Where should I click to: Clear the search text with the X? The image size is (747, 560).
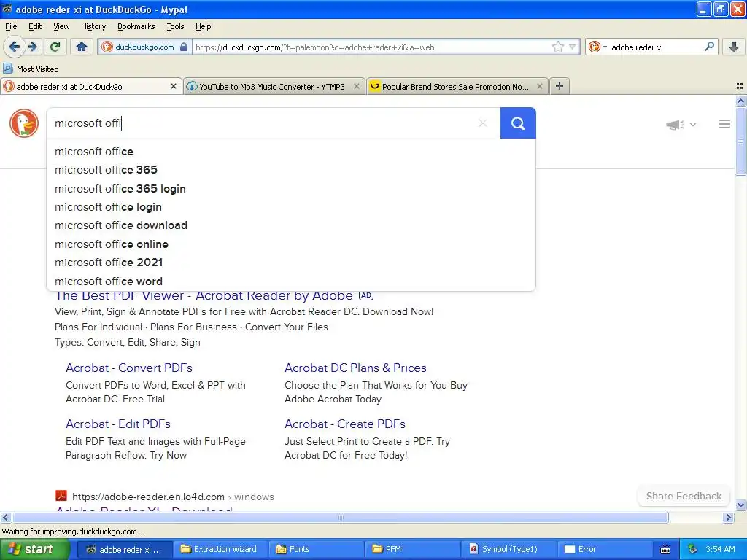click(x=483, y=123)
